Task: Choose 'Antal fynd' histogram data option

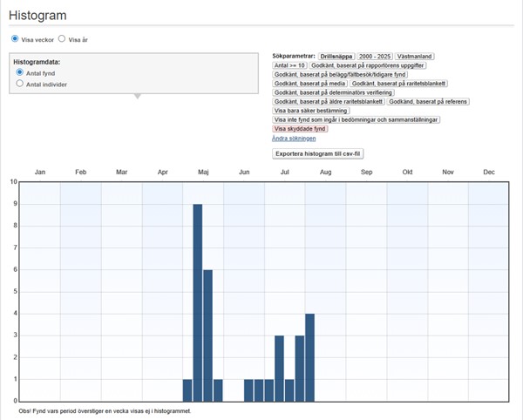Action: coord(20,73)
